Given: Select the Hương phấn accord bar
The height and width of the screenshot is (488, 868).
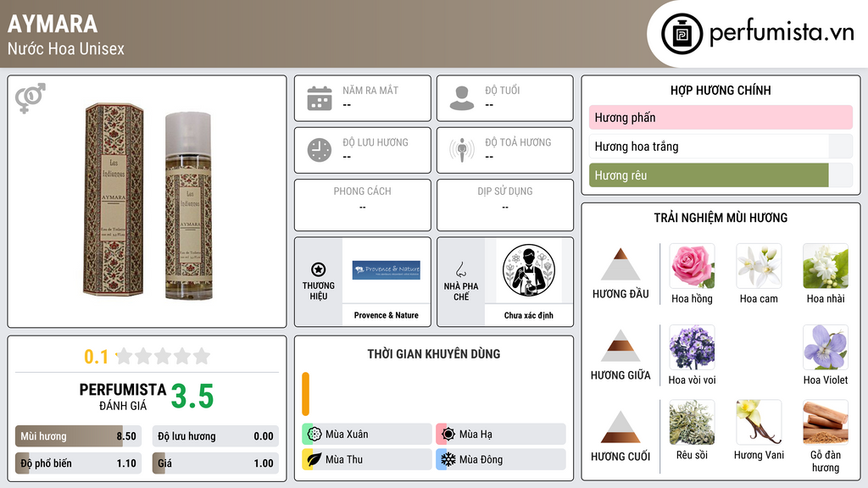Looking at the screenshot, I should coord(721,117).
